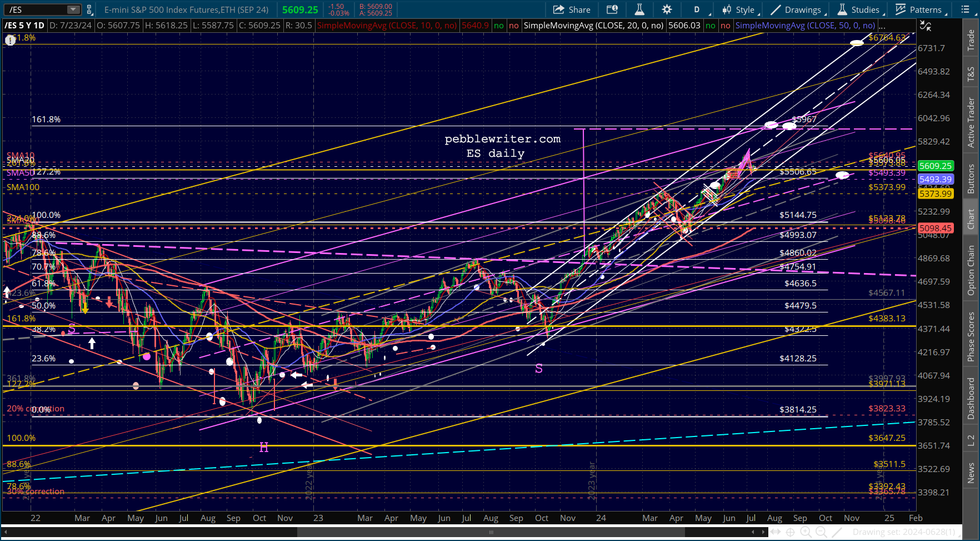Viewport: 980px width, 541px height.
Task: Open the /ES symbol dropdown arrow
Action: tap(73, 9)
